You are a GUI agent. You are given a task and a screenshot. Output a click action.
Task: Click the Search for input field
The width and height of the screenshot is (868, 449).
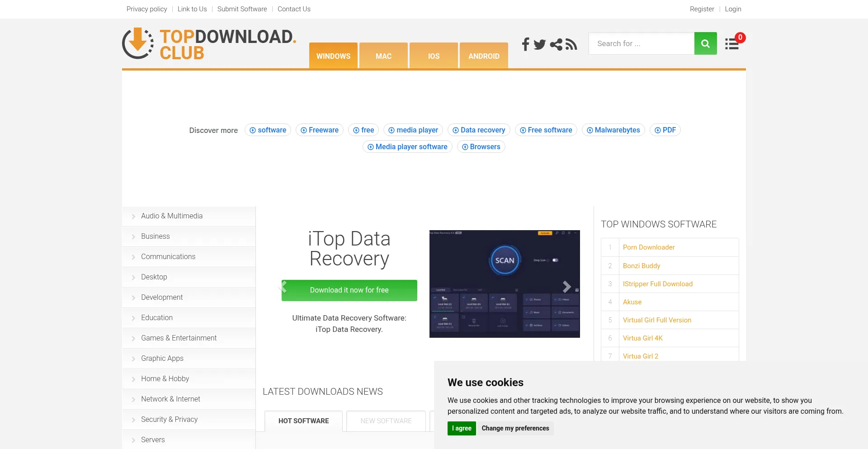coord(641,43)
